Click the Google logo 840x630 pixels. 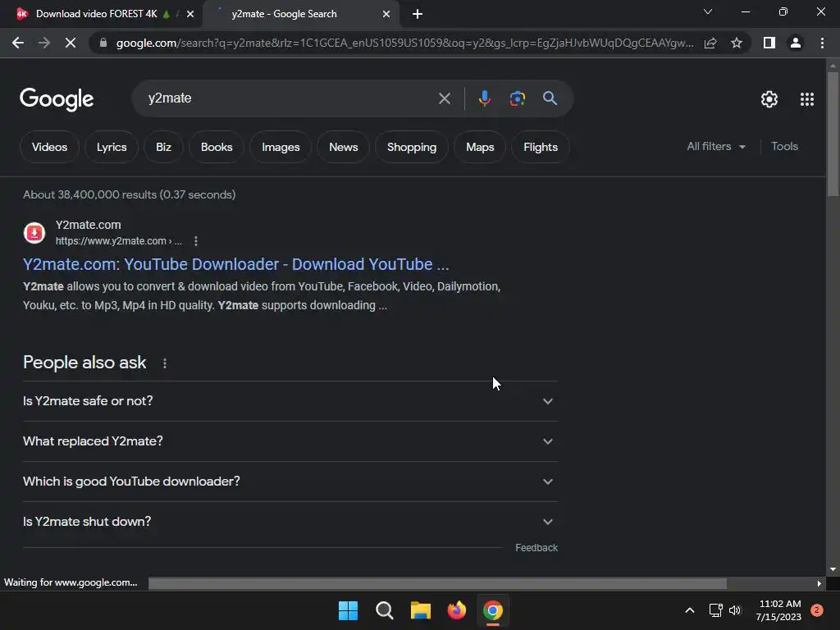(57, 99)
